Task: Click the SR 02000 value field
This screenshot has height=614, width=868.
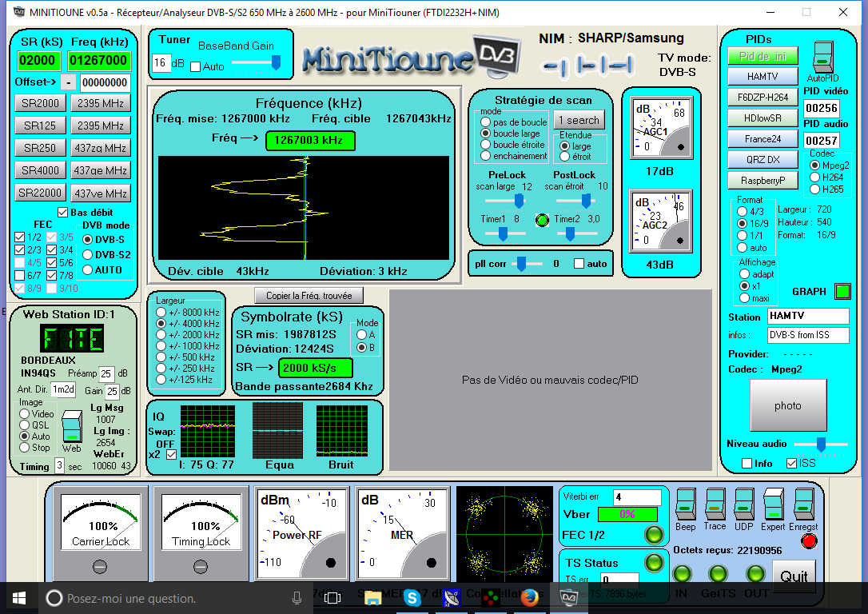Action: 38,60
